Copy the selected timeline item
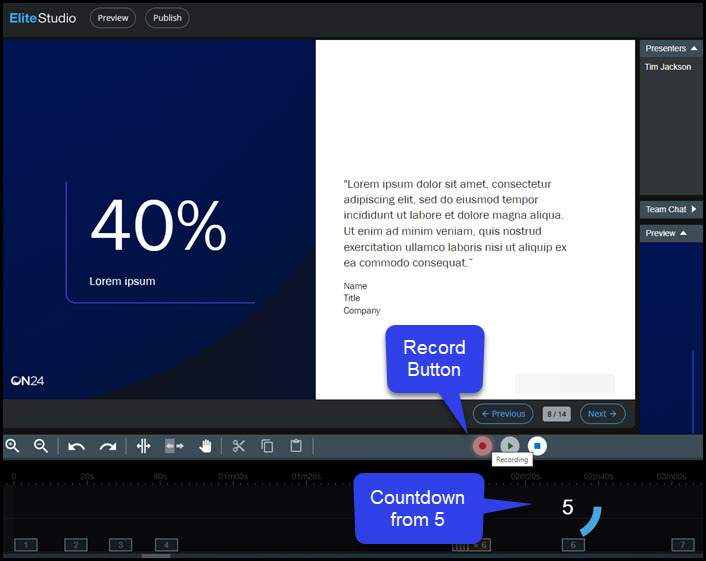This screenshot has width=706, height=561. [267, 446]
